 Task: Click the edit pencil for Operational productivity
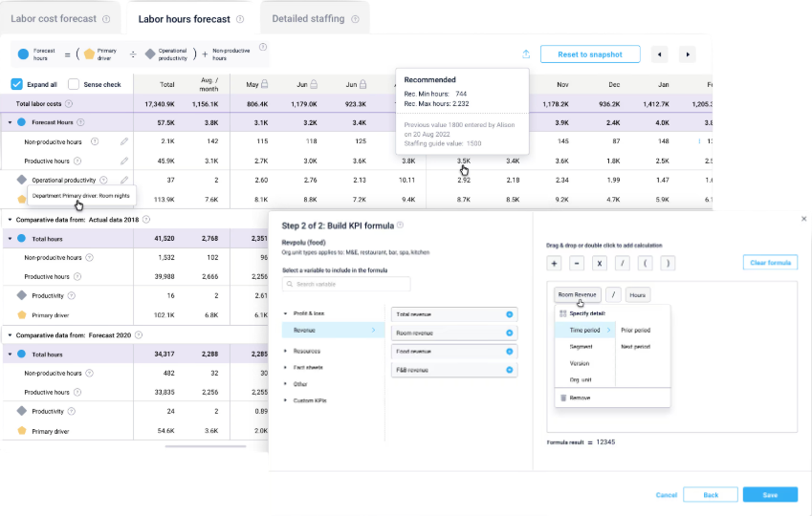point(124,180)
